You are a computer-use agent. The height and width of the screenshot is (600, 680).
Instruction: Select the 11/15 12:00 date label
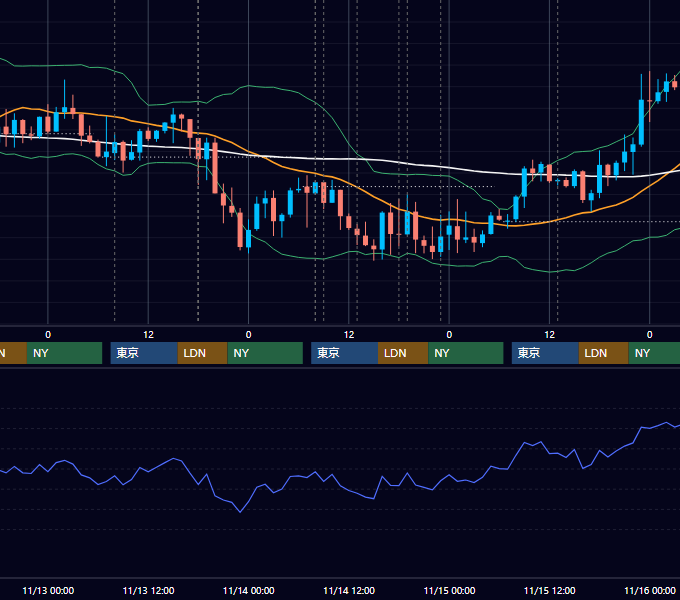point(549,590)
